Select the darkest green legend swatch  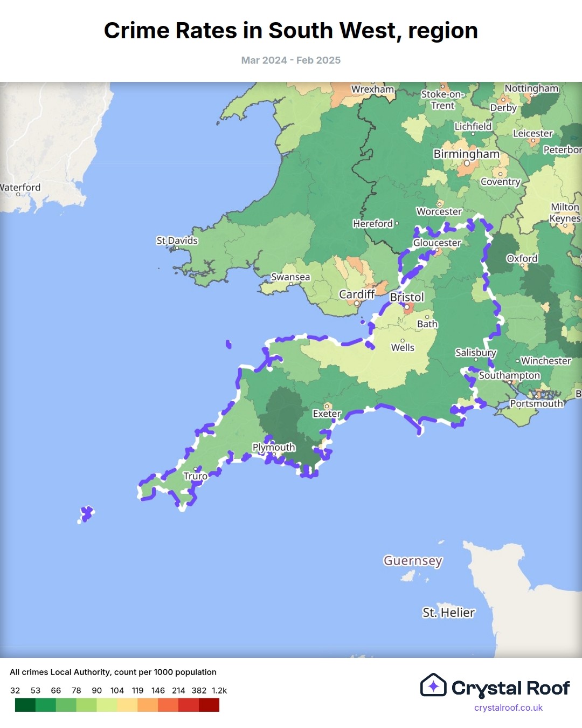click(x=25, y=705)
